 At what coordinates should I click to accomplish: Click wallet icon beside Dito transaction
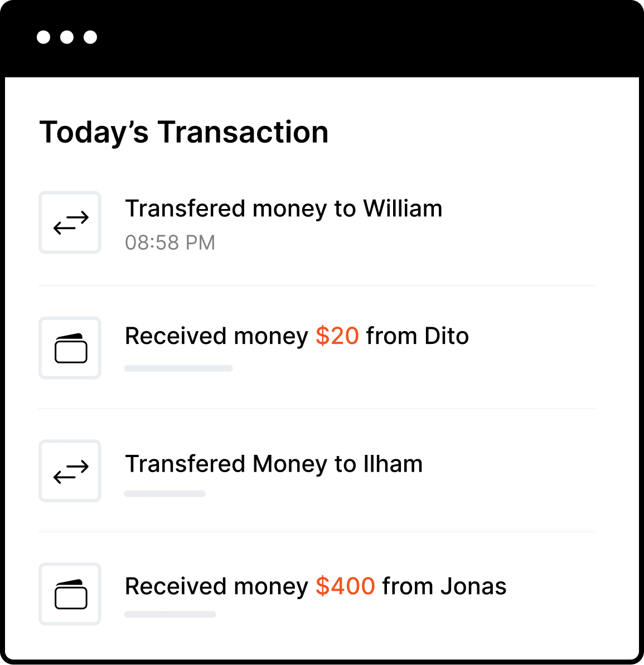pos(70,348)
